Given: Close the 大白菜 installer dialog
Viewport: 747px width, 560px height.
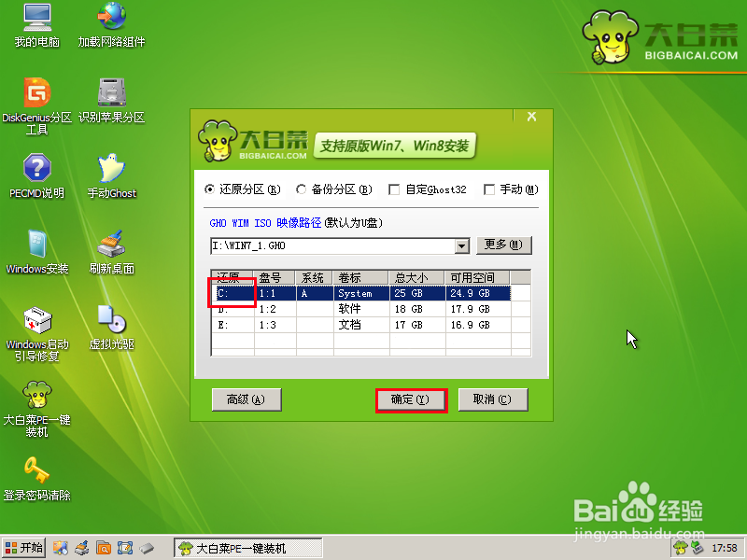Looking at the screenshot, I should (x=531, y=117).
